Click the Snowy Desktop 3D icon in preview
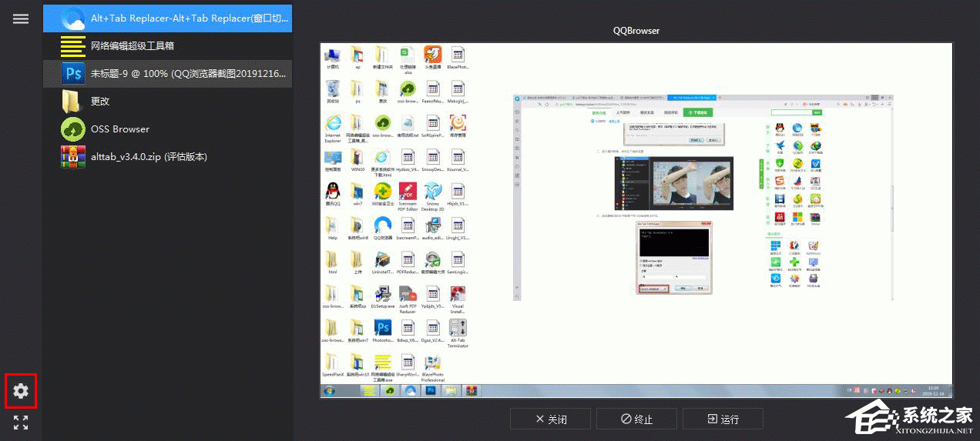Screen dimensions: 980x441 click(x=433, y=192)
